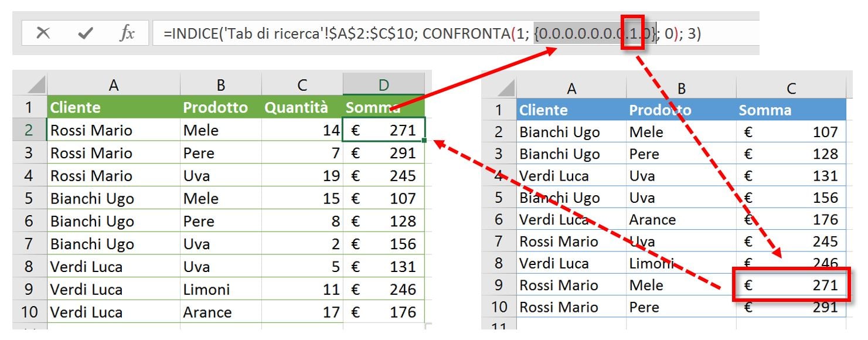Select all cells via right sheet corner triangle
The height and width of the screenshot is (340, 868).
498,88
